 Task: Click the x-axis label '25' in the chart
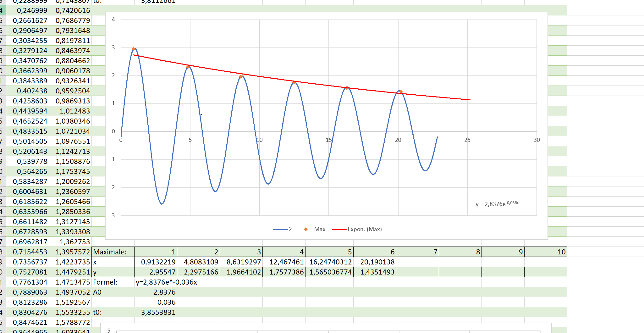(467, 140)
